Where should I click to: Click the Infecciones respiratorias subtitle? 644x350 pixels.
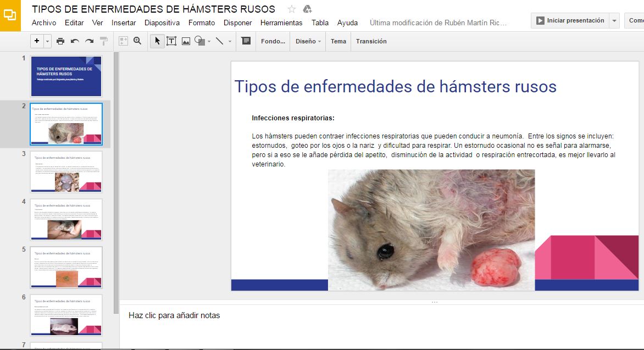pyautogui.click(x=293, y=118)
